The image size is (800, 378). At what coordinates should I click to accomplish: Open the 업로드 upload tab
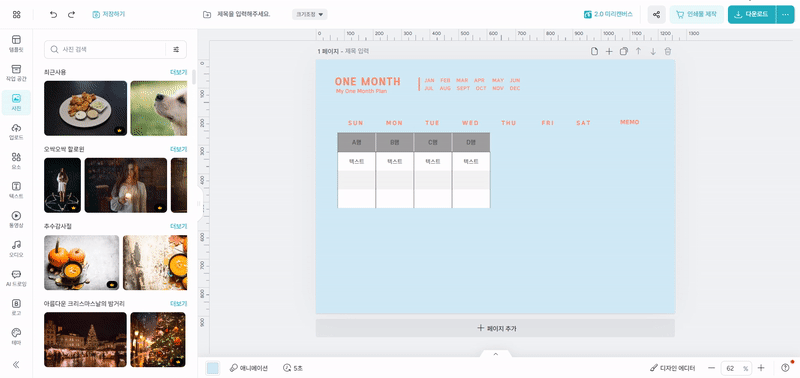tap(16, 132)
